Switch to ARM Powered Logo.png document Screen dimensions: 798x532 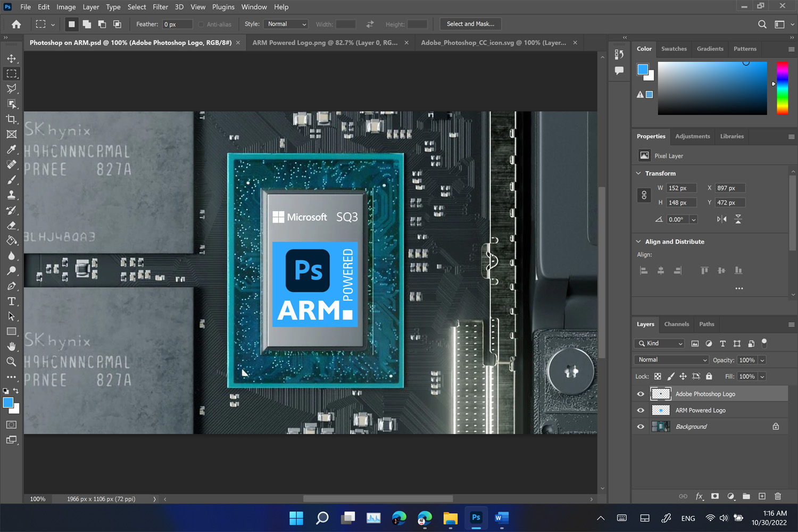(325, 43)
